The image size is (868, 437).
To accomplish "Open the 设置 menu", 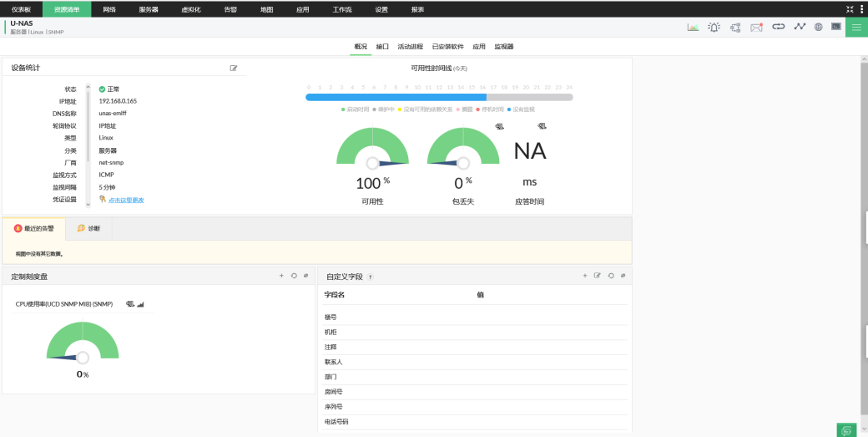I will (x=381, y=9).
